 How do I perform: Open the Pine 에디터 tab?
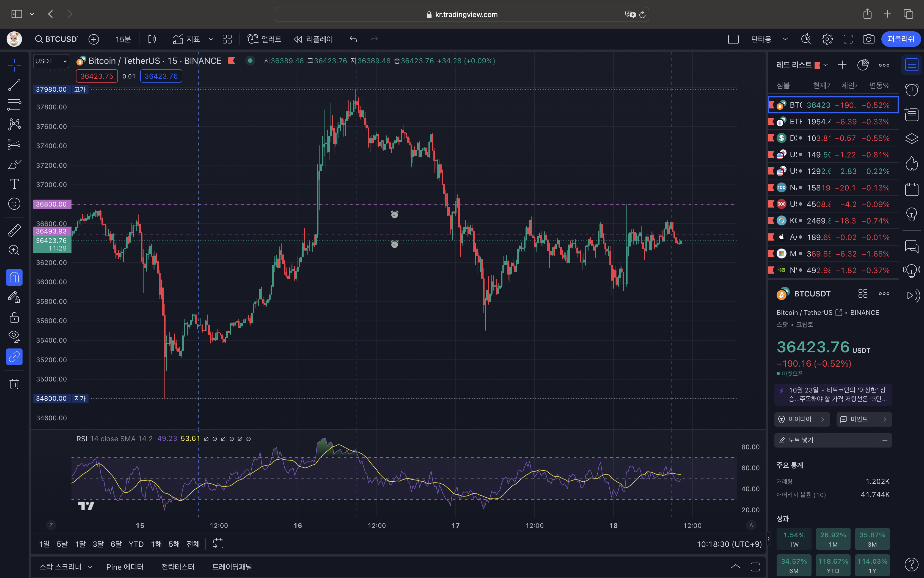click(125, 567)
